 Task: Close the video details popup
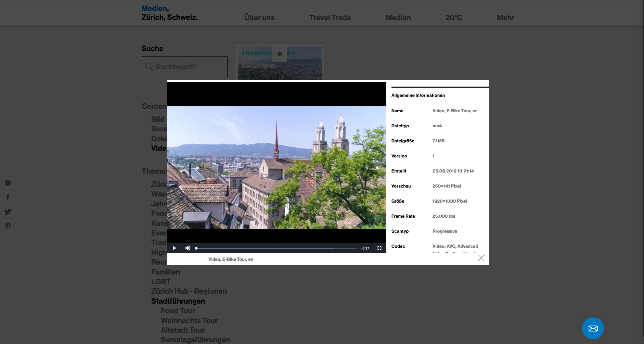[x=481, y=258]
